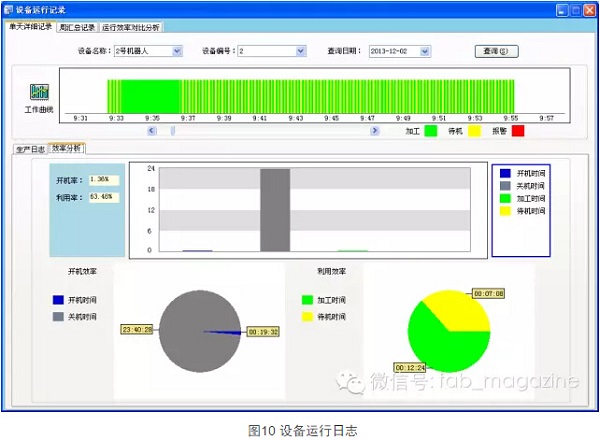Switch to the 周汇总记录 tab
This screenshot has height=440, width=600.
tap(77, 27)
